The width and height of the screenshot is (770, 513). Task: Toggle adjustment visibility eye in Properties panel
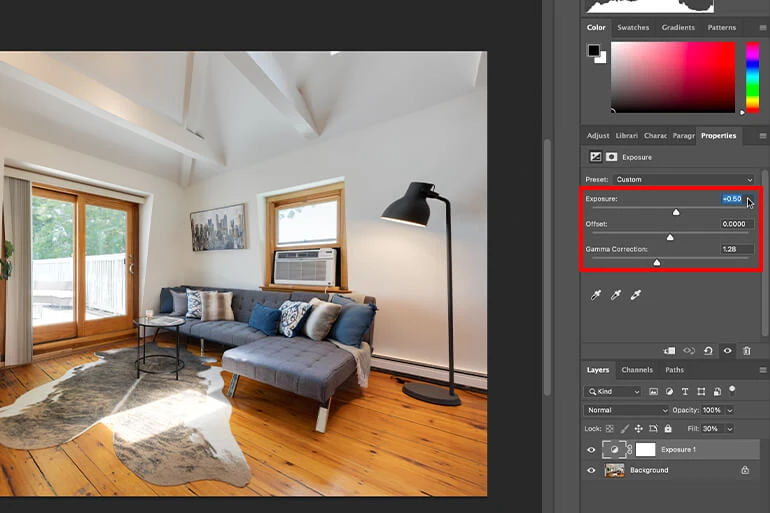point(727,351)
